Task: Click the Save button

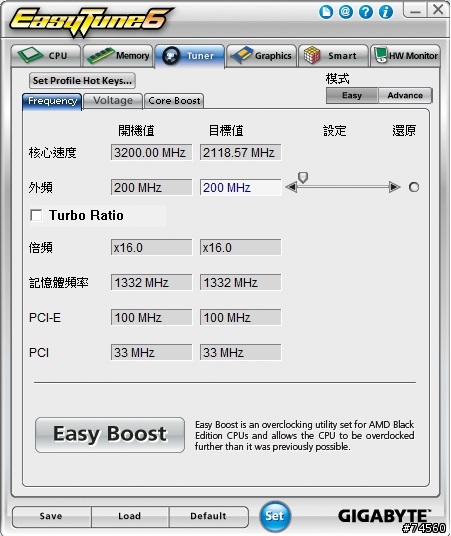Action: [51, 516]
